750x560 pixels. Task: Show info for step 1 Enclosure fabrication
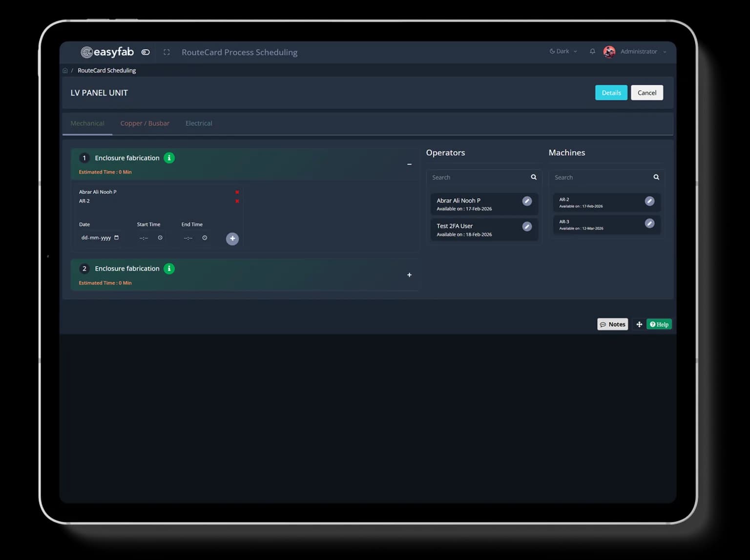coord(169,158)
